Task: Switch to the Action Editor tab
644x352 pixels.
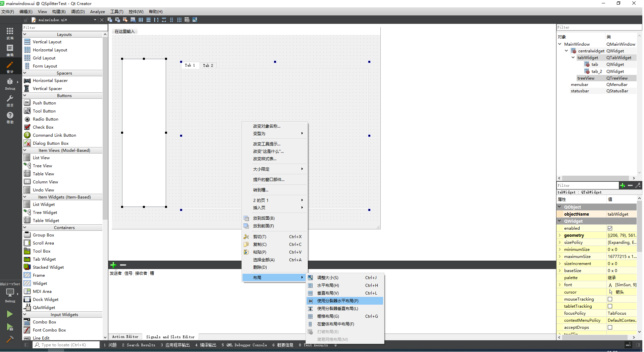Action: pyautogui.click(x=125, y=337)
